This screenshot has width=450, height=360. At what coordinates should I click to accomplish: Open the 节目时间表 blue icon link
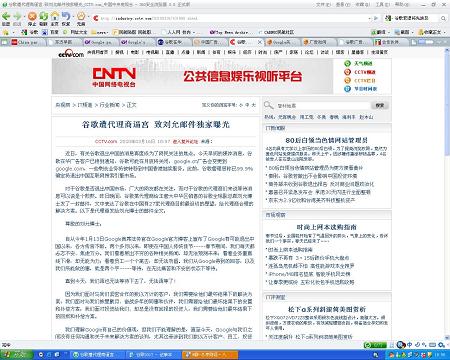(347, 89)
